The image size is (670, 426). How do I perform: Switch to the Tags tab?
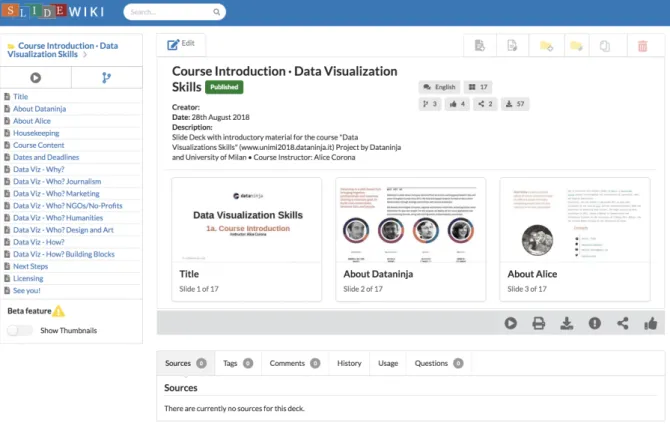tap(238, 364)
